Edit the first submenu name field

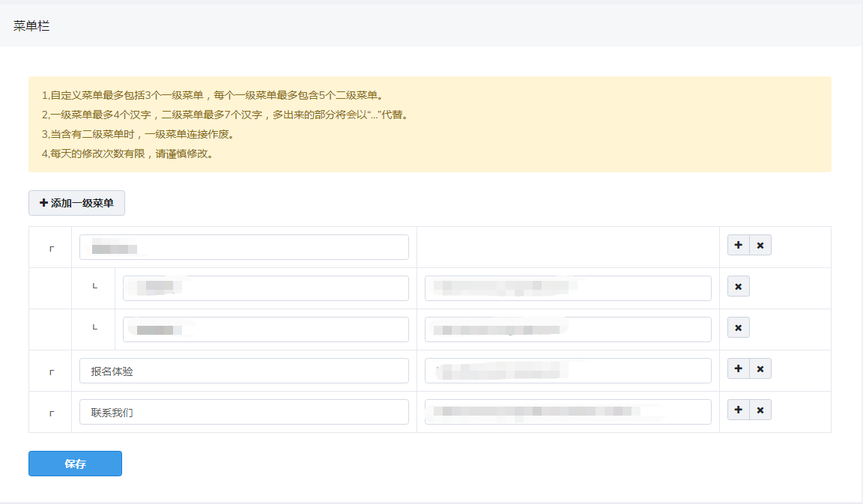click(x=266, y=288)
